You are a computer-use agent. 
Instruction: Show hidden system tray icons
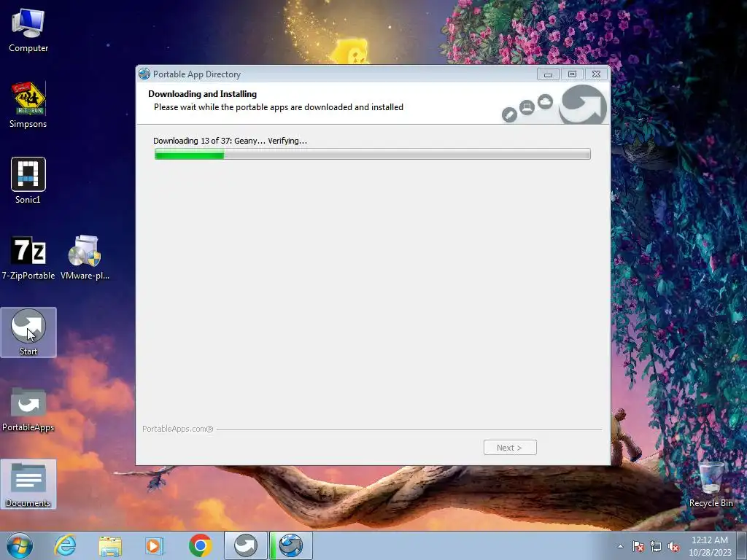[620, 546]
